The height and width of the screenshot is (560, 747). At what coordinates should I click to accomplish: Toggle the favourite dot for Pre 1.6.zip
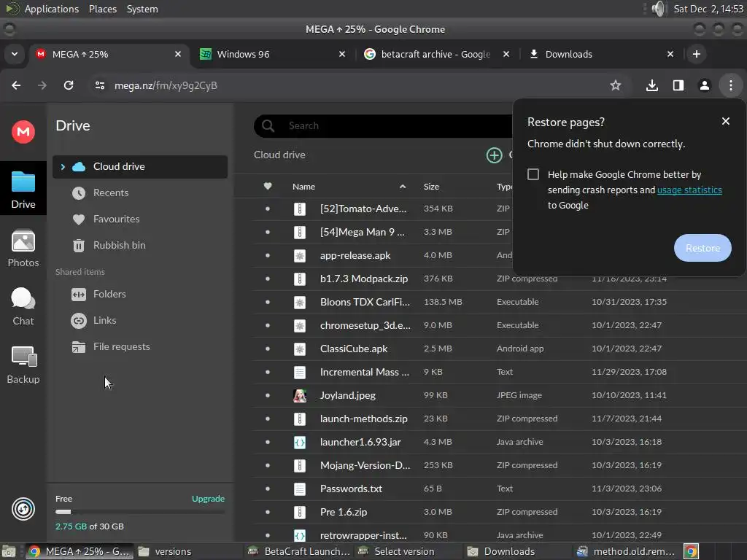268,512
